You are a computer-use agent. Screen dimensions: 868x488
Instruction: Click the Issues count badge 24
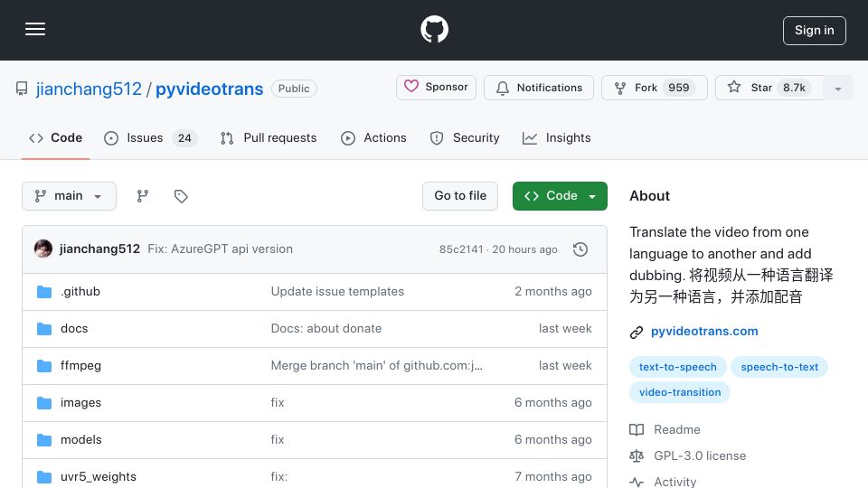[184, 138]
